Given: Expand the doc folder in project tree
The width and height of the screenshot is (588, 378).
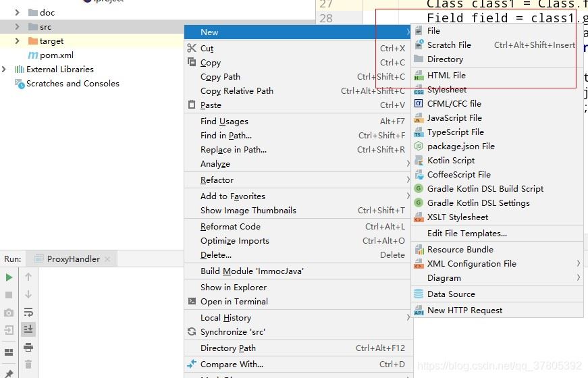Looking at the screenshot, I should [17, 12].
